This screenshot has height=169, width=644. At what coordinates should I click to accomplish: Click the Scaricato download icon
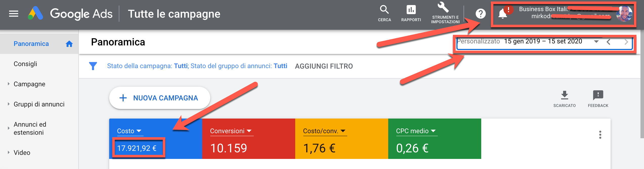pyautogui.click(x=564, y=95)
